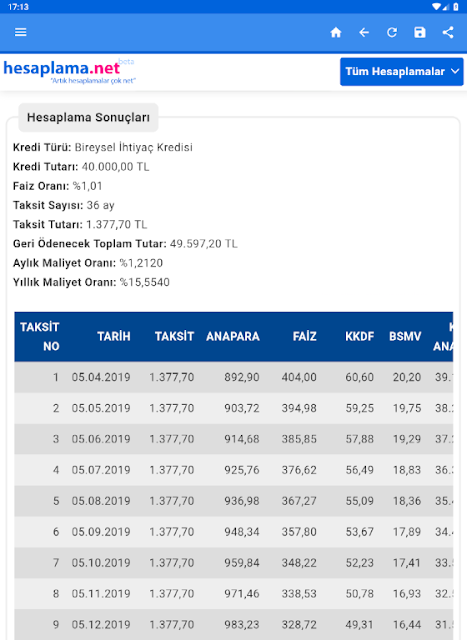Click the dropdown chevron beside Tüm Hesaplamalar

coord(455,71)
